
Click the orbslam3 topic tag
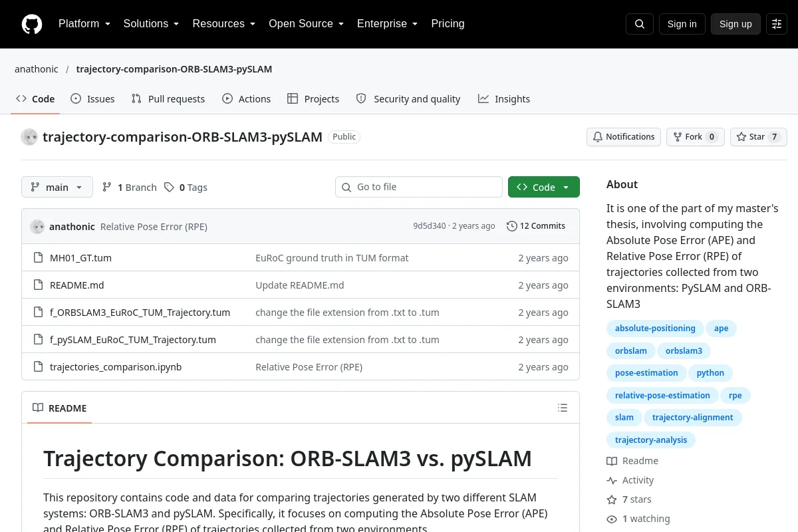pyautogui.click(x=684, y=350)
